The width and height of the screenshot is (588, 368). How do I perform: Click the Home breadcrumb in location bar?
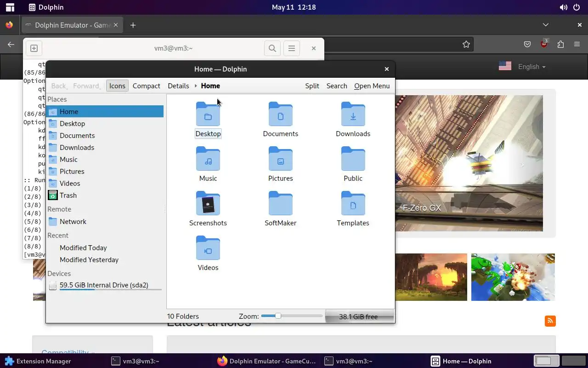click(x=210, y=86)
